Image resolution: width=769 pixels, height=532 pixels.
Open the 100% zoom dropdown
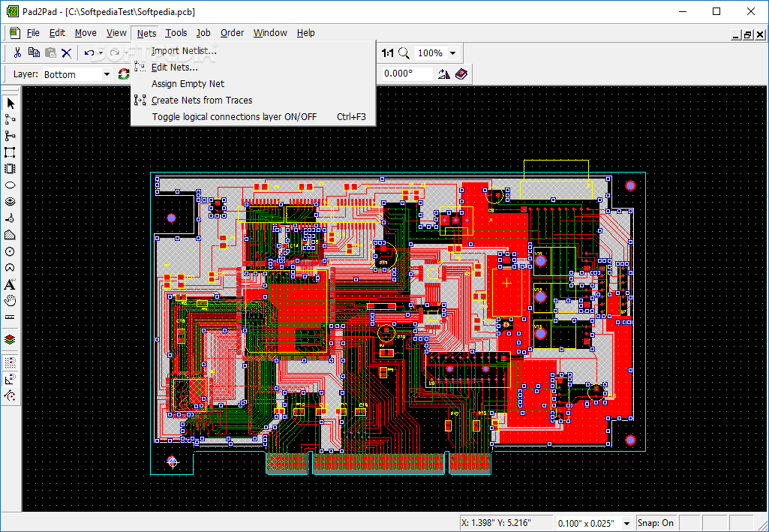click(452, 53)
